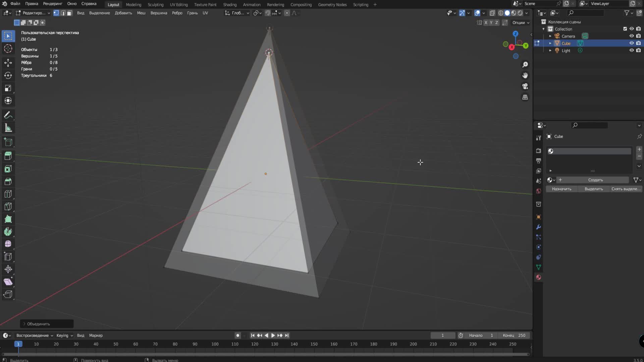The width and height of the screenshot is (644, 362).
Task: Open Playback dropdown in timeline
Action: [x=35, y=336]
